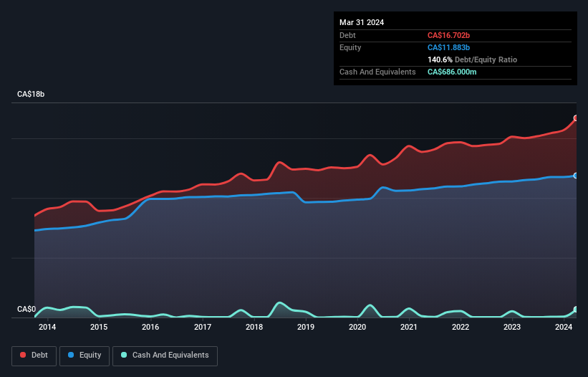Click the teal Cash endpoint marker
Screen dimensions: 588x377
pos(576,310)
